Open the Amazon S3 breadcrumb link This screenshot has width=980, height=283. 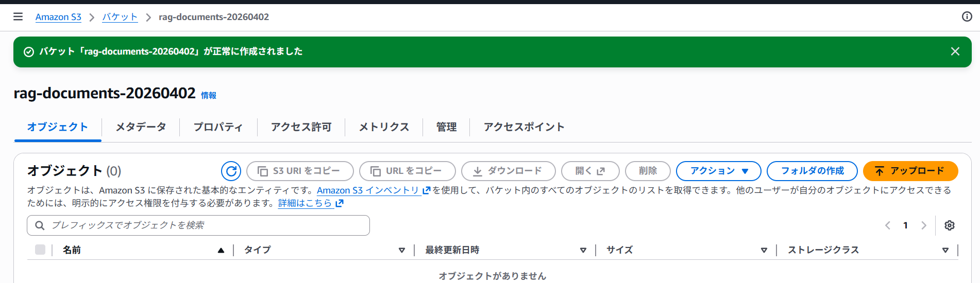pyautogui.click(x=58, y=17)
